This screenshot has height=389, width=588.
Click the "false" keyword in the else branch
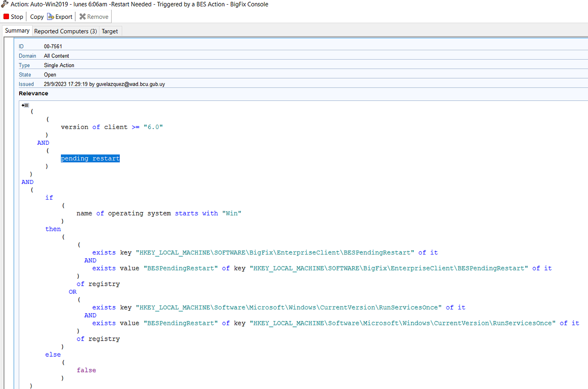point(86,370)
